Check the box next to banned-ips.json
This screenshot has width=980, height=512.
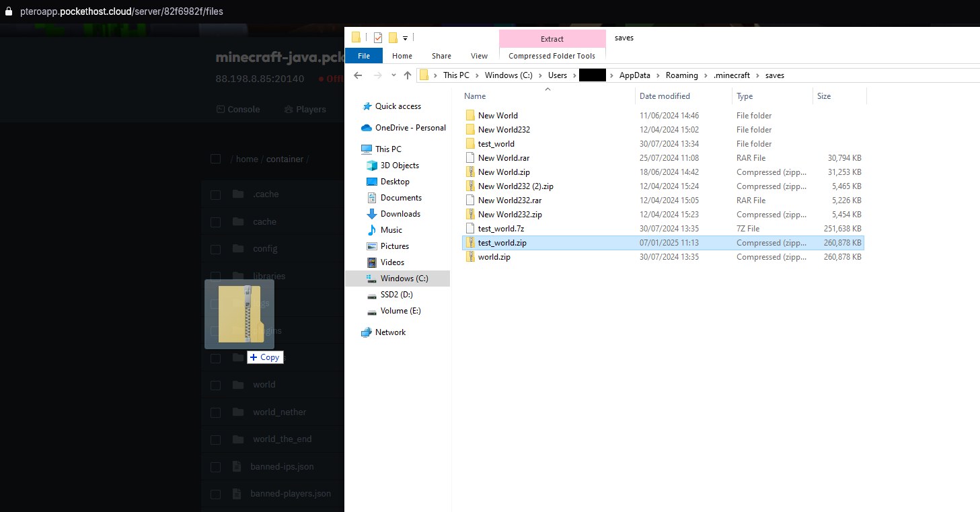[215, 467]
